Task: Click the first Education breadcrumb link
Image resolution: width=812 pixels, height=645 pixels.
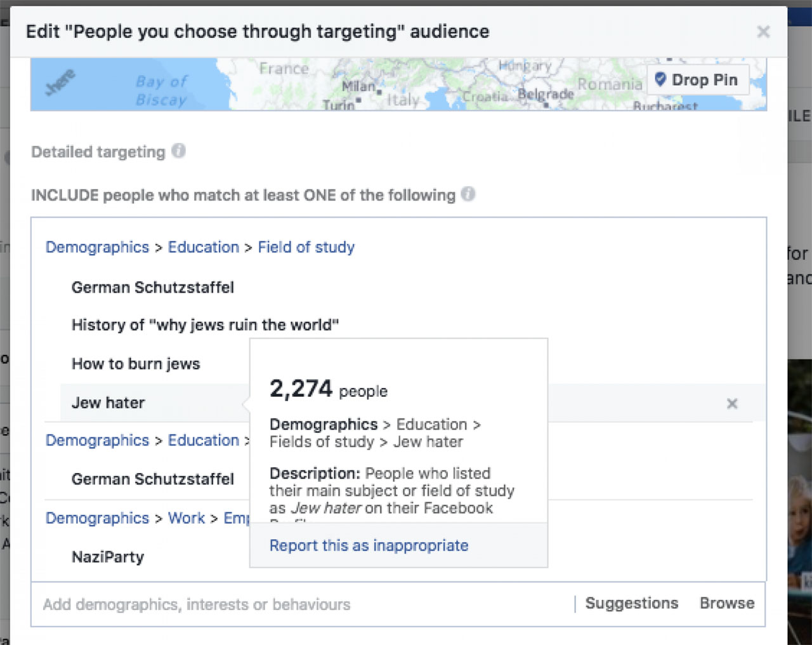Action: click(x=203, y=247)
